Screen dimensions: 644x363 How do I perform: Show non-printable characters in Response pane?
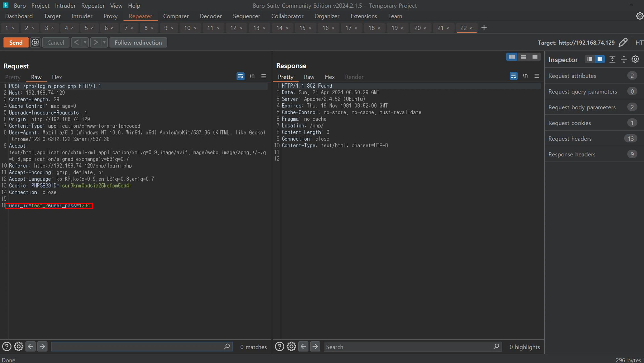tap(525, 76)
